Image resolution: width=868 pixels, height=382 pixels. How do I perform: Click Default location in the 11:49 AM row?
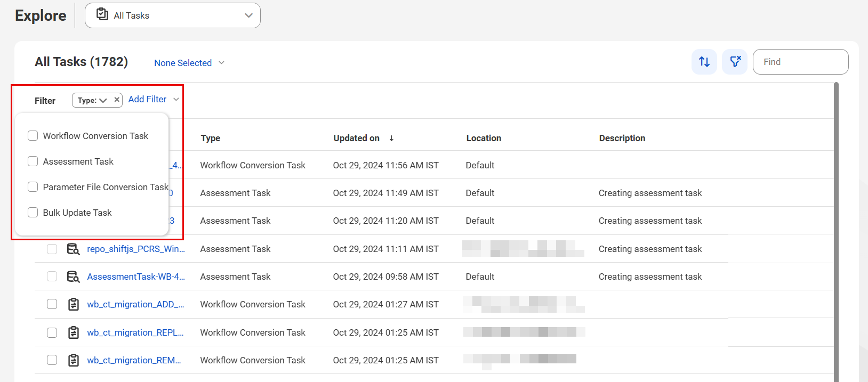coord(480,193)
